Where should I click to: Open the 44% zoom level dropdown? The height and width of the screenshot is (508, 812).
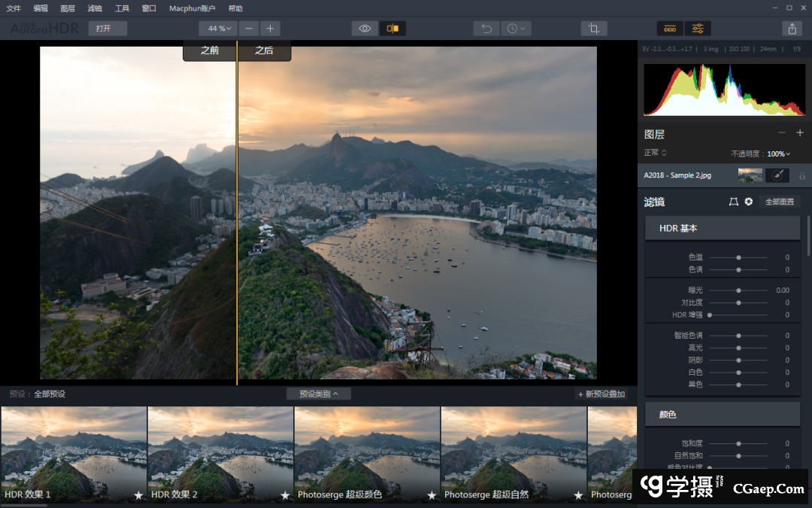pos(219,29)
